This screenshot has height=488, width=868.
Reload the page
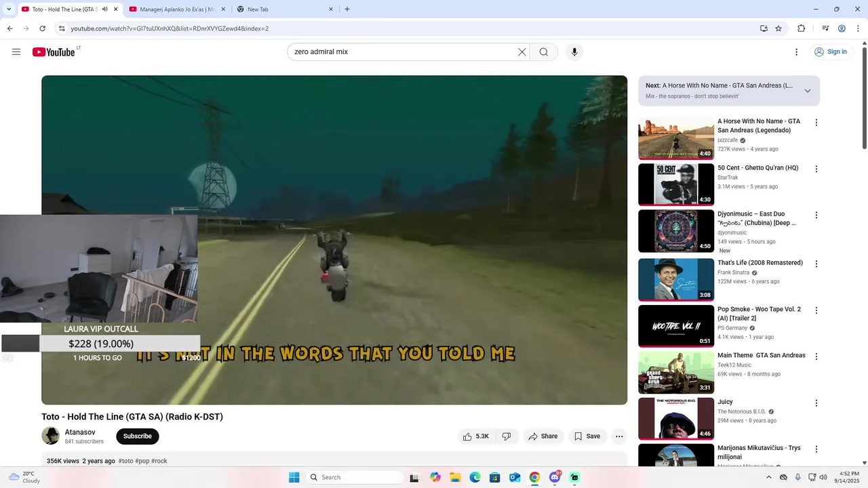[x=42, y=28]
